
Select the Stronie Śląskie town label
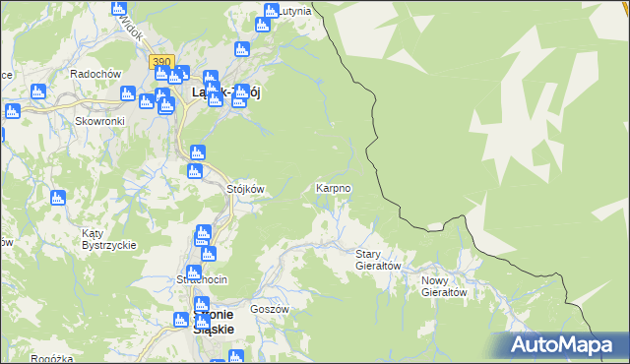214,322
